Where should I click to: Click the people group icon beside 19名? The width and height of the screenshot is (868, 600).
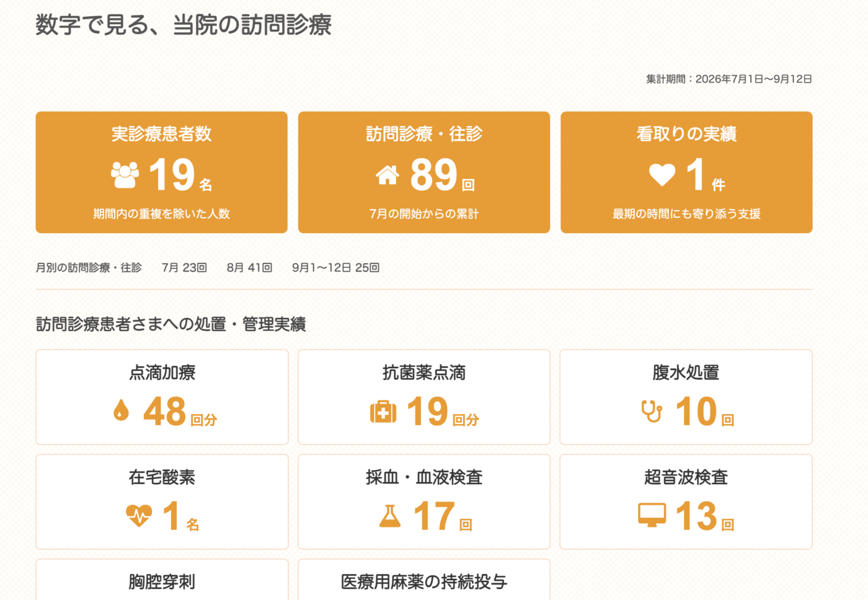point(125,175)
